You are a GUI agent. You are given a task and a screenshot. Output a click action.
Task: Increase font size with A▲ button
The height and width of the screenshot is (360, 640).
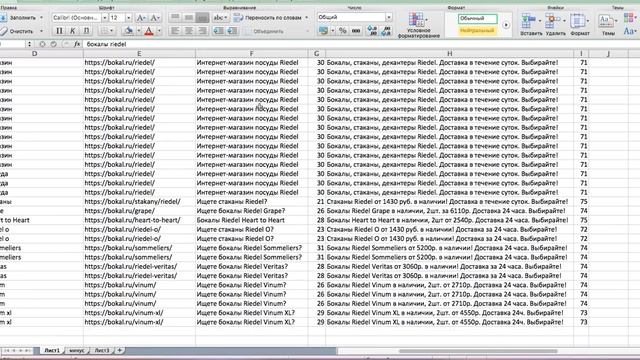click(141, 18)
